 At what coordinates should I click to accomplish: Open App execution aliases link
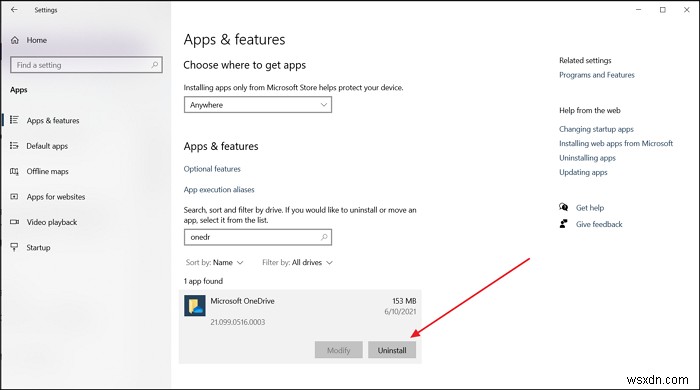(219, 190)
